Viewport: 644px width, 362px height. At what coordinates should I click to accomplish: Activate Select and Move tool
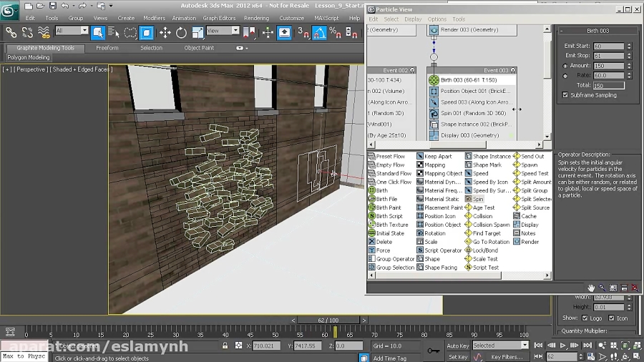click(165, 32)
